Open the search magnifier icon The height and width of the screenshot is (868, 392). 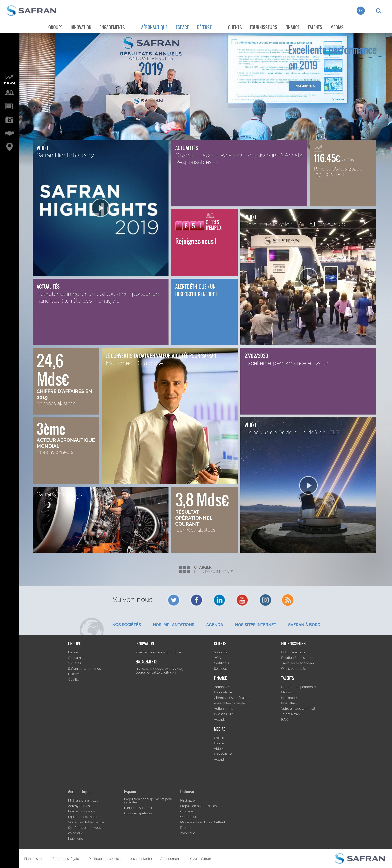click(x=379, y=11)
